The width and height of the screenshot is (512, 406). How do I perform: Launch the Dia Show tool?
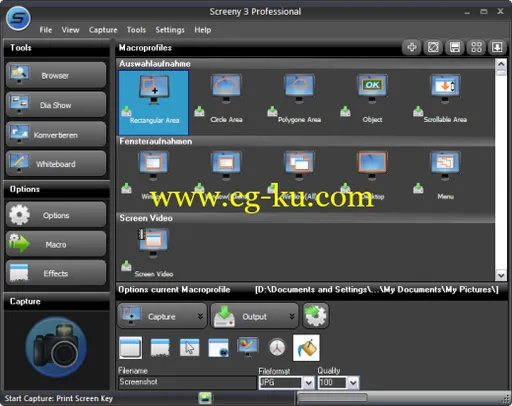(56, 105)
